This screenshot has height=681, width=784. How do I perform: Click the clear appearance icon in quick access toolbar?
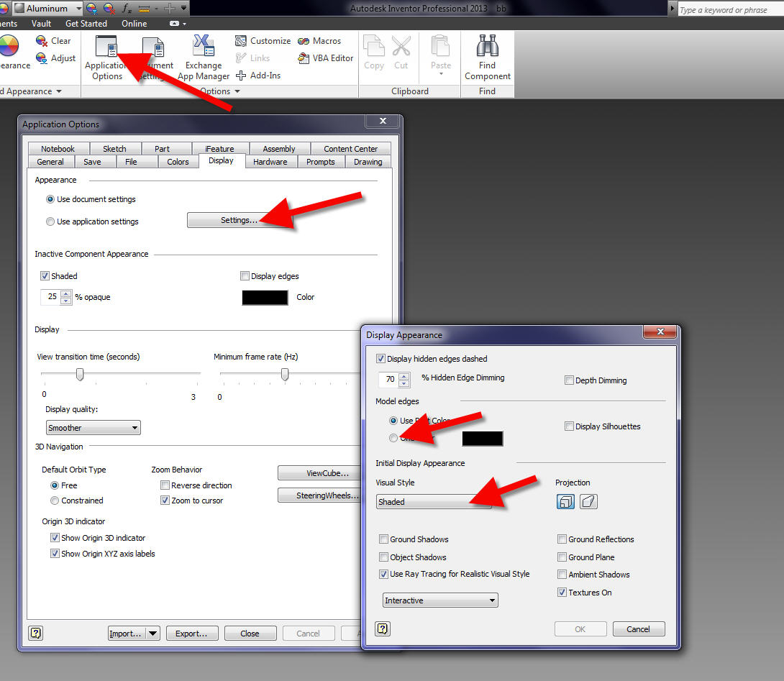(109, 8)
